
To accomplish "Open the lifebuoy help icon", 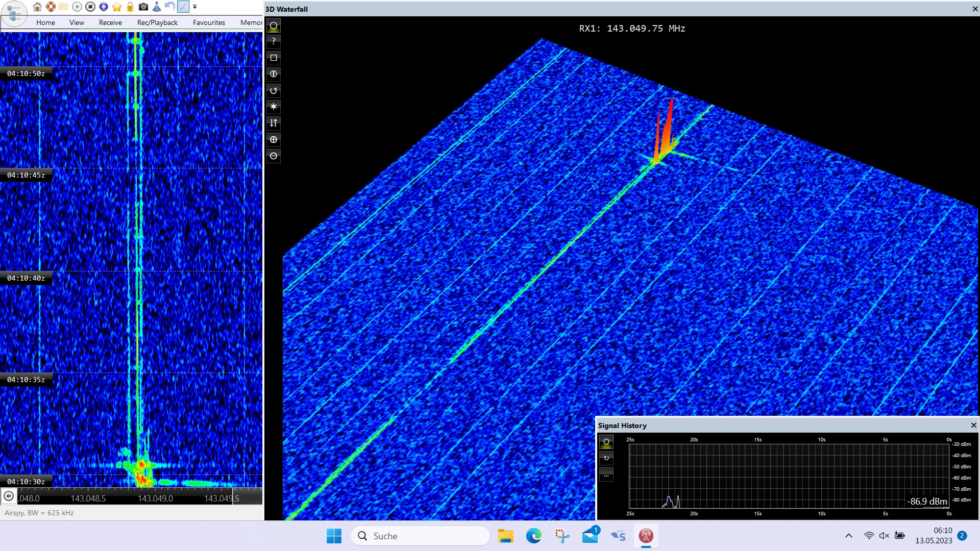I will click(x=51, y=7).
